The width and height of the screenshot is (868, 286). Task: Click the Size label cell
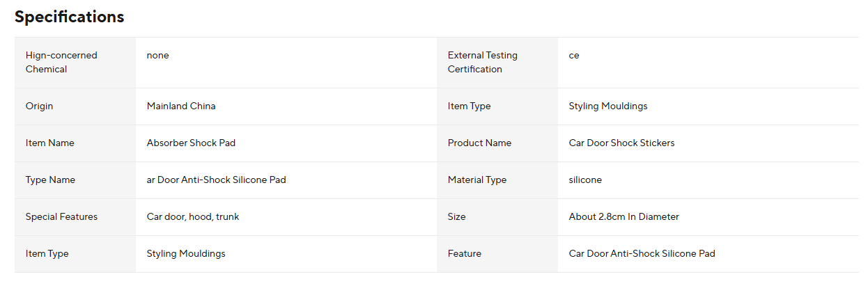(x=497, y=217)
